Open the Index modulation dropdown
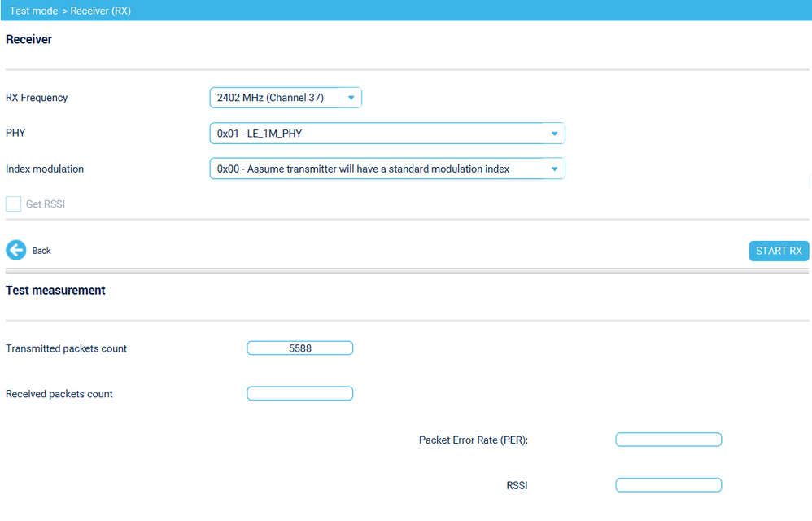 coord(386,169)
